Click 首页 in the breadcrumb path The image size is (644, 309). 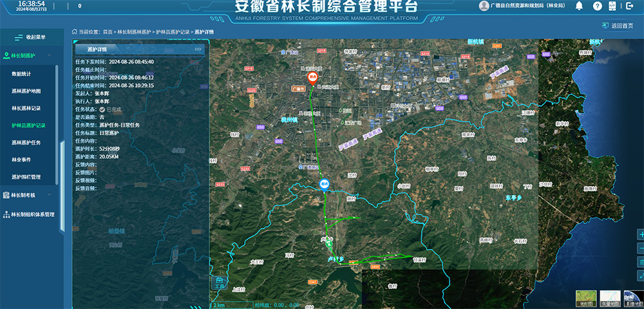click(108, 32)
